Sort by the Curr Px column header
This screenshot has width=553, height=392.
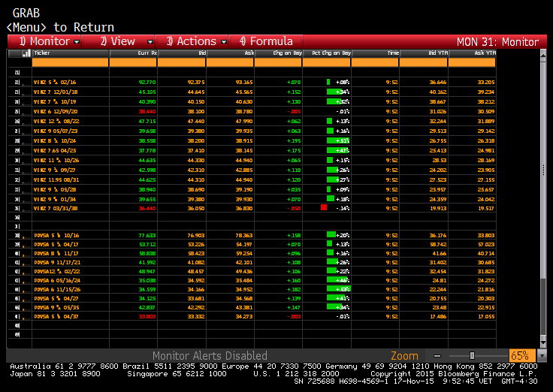[147, 53]
